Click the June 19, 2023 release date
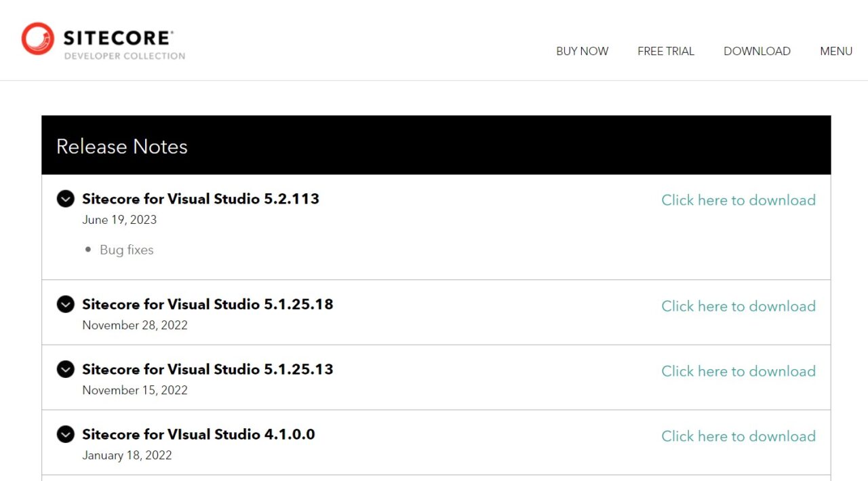Image resolution: width=868 pixels, height=481 pixels. [x=119, y=220]
